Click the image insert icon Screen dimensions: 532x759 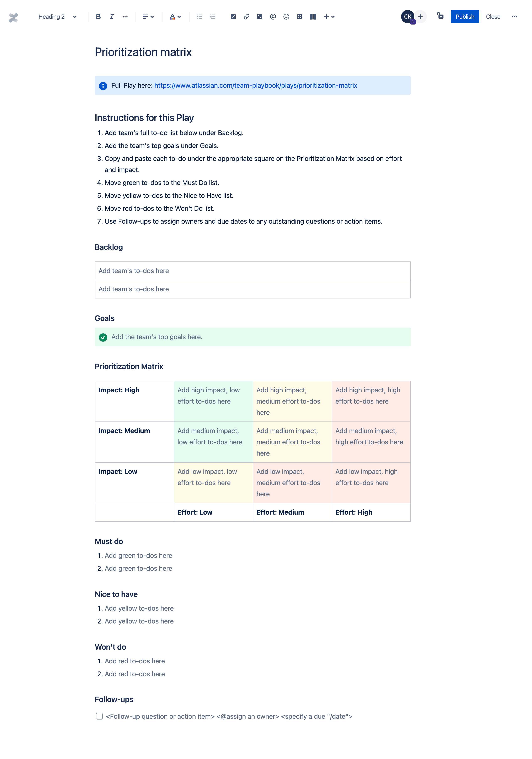260,17
